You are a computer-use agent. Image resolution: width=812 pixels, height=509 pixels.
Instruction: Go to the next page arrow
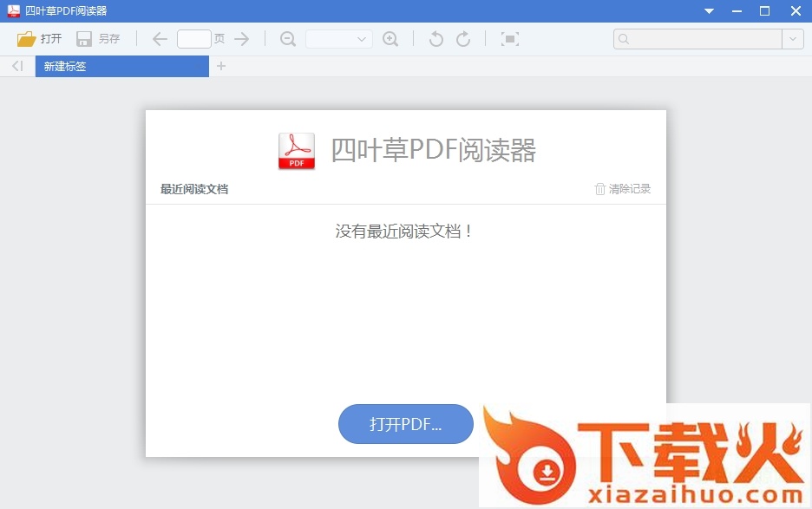(242, 39)
